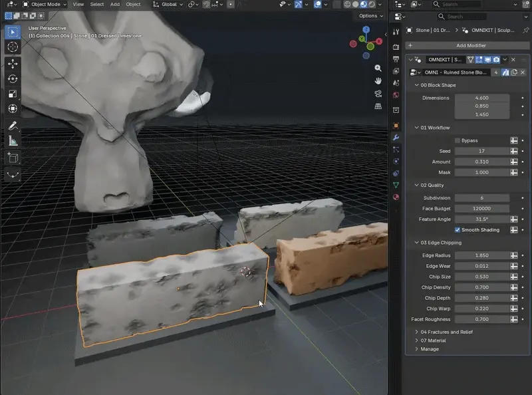The width and height of the screenshot is (532, 395).
Task: Expand the 07 Material section
Action: tap(417, 340)
